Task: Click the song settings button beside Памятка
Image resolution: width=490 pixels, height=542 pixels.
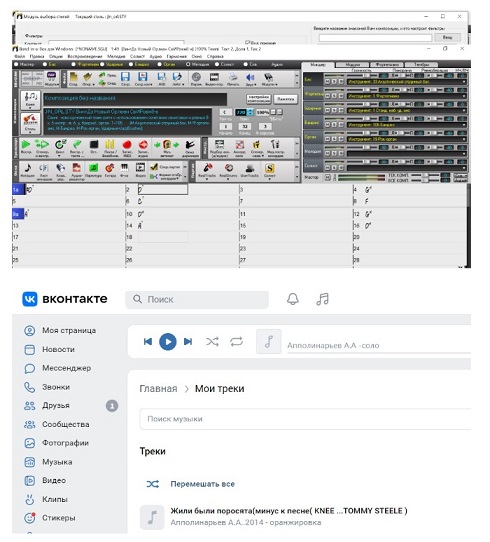Action: click(259, 99)
